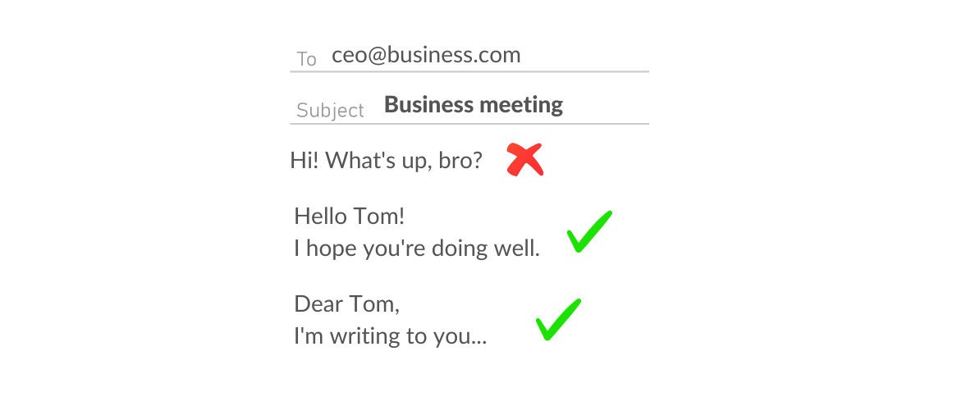The height and width of the screenshot is (406, 980).
Task: Click the name "Tom!" after Hello
Action: [x=378, y=217]
